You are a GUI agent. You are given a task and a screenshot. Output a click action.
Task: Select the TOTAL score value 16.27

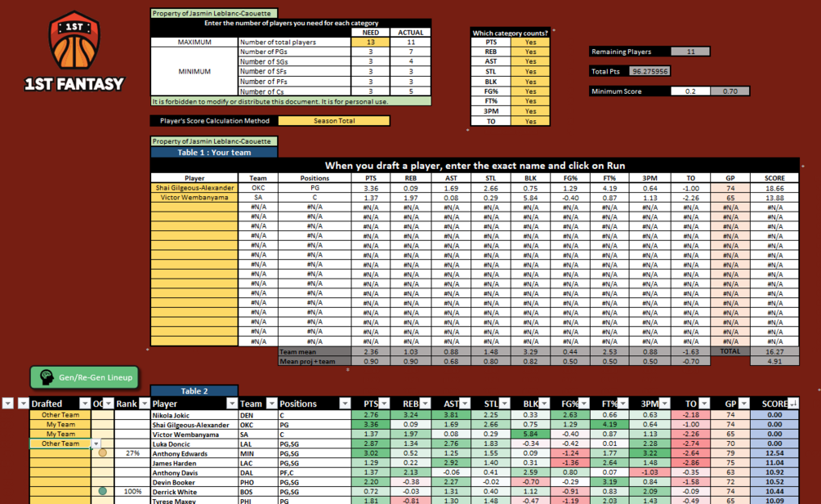(774, 352)
